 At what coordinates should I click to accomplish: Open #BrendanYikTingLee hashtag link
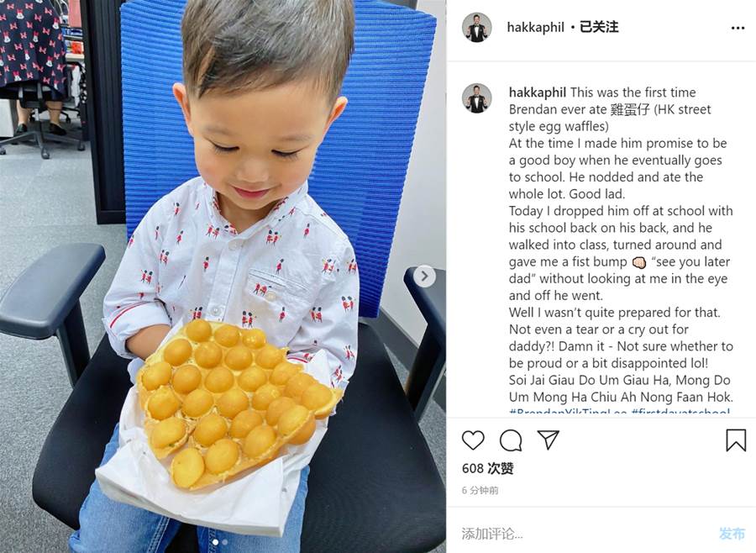coord(568,413)
